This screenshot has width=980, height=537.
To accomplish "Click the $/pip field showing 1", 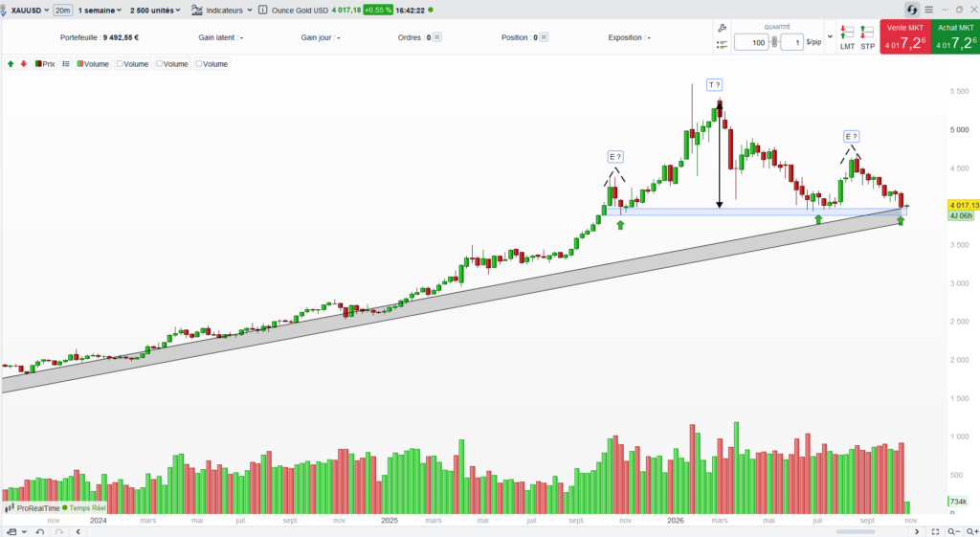I will coord(791,42).
